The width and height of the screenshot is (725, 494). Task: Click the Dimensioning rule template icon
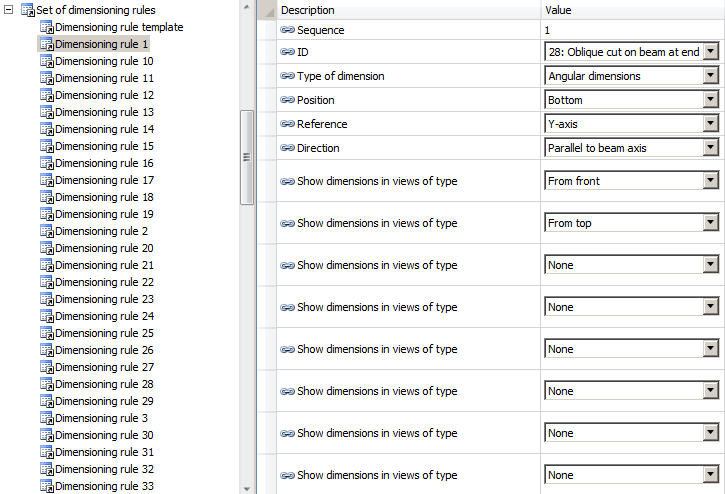(x=46, y=27)
